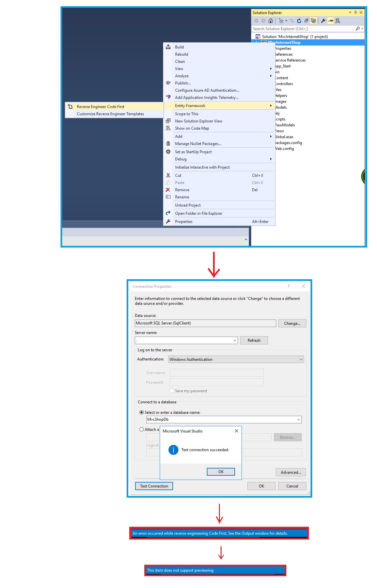377x588 pixels.
Task: Click the Publish globe icon
Action: point(168,83)
